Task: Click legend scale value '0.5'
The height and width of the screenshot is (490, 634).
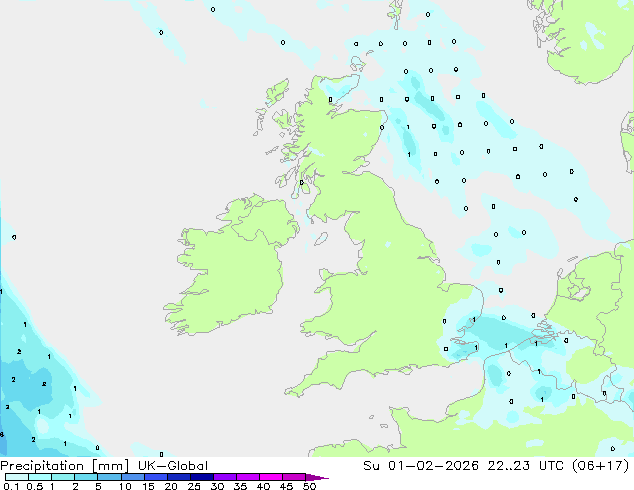Action: (x=35, y=486)
